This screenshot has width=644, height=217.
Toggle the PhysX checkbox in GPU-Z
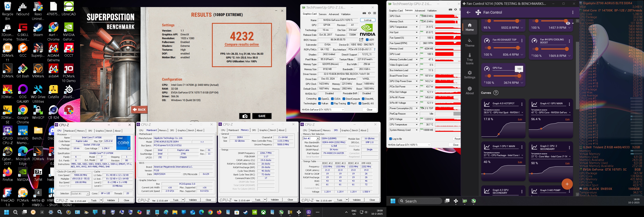point(349,103)
